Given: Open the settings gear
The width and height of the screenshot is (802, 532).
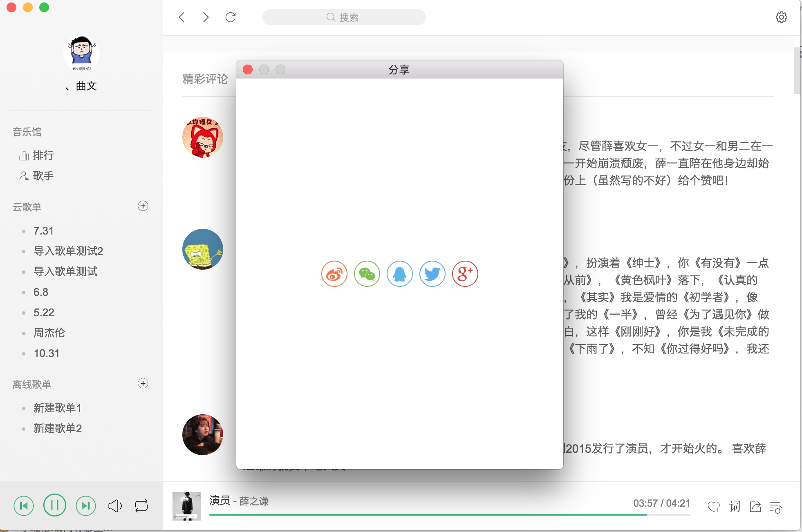Looking at the screenshot, I should click(781, 17).
